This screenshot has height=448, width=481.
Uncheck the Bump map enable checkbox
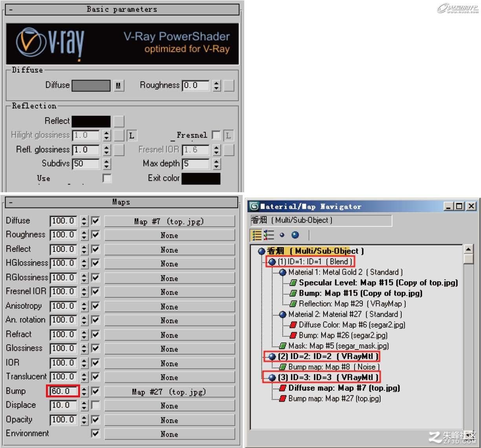click(x=95, y=391)
